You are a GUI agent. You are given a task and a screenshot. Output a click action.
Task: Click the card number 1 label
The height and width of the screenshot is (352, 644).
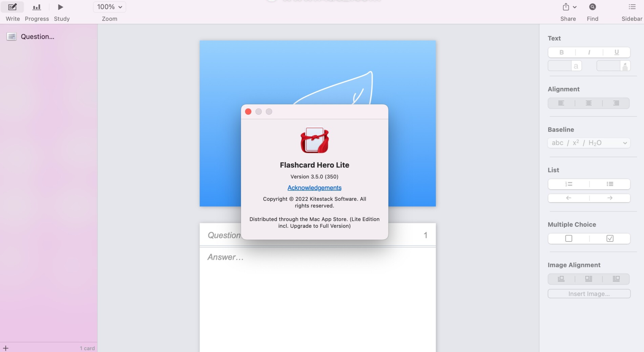[x=425, y=235]
